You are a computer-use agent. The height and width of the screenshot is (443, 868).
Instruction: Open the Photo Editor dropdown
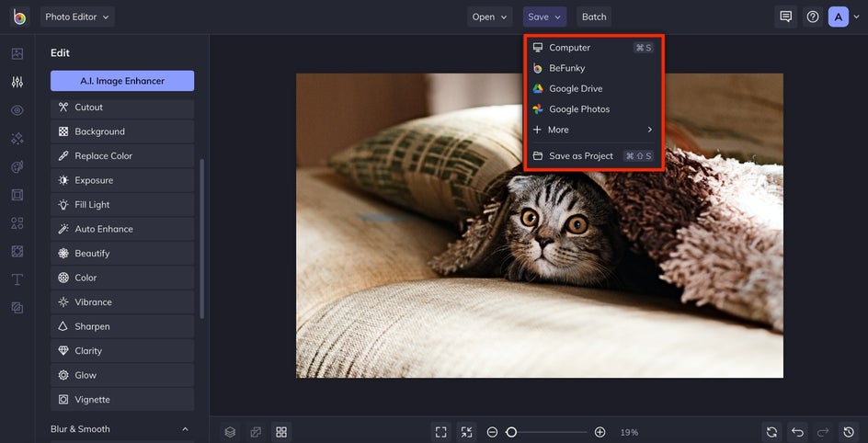click(x=77, y=17)
